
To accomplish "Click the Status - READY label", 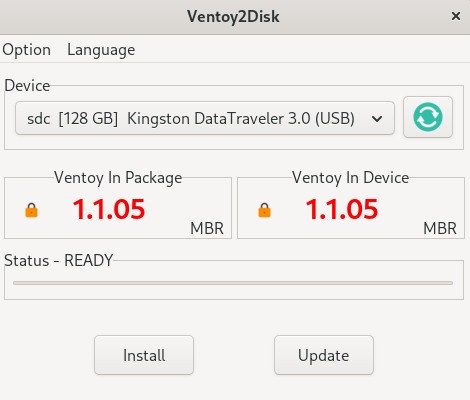I will tap(58, 260).
